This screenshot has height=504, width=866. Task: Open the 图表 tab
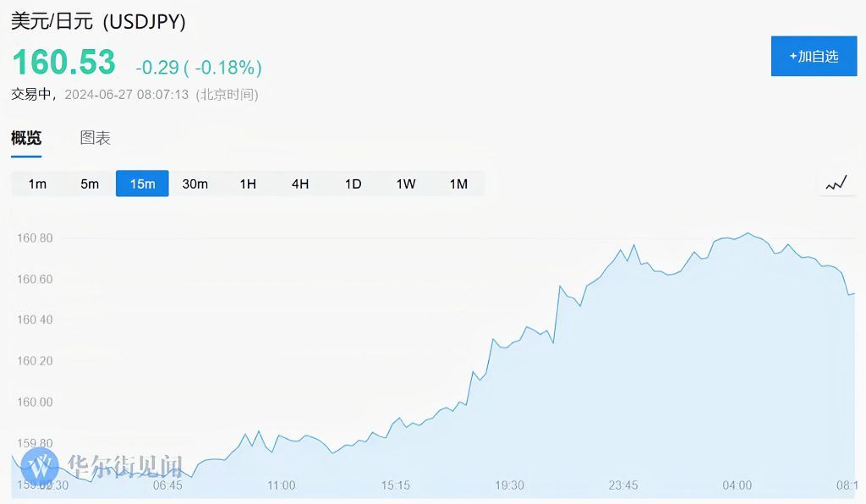(96, 138)
